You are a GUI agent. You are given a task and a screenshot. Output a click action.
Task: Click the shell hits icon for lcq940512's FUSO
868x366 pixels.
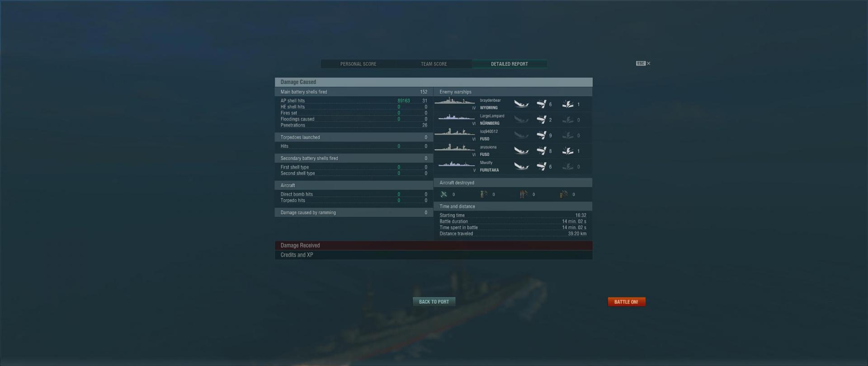point(541,136)
